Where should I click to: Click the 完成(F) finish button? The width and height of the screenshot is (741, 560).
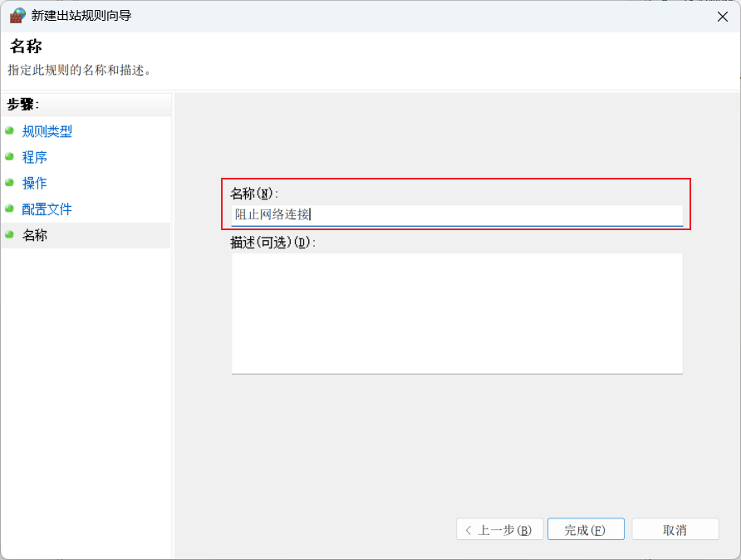[586, 529]
